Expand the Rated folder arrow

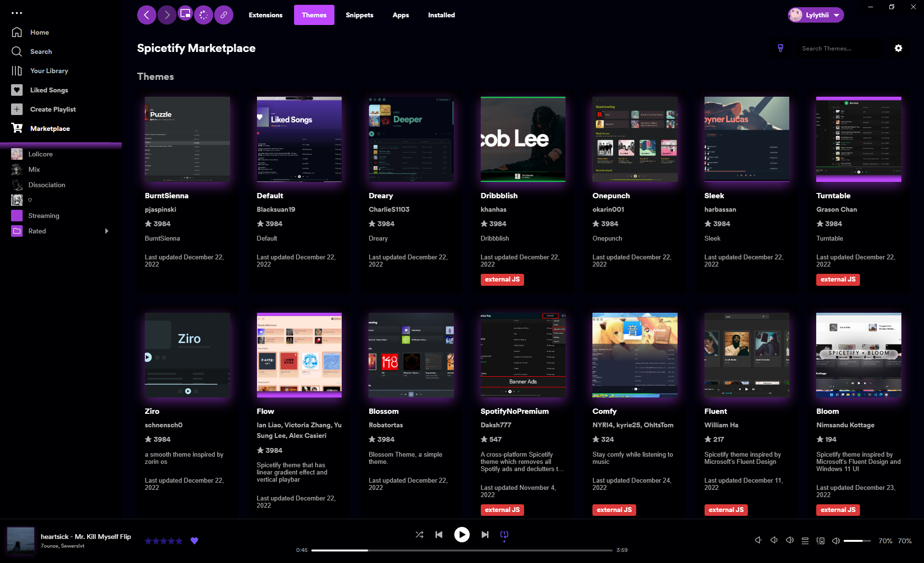[x=107, y=231]
